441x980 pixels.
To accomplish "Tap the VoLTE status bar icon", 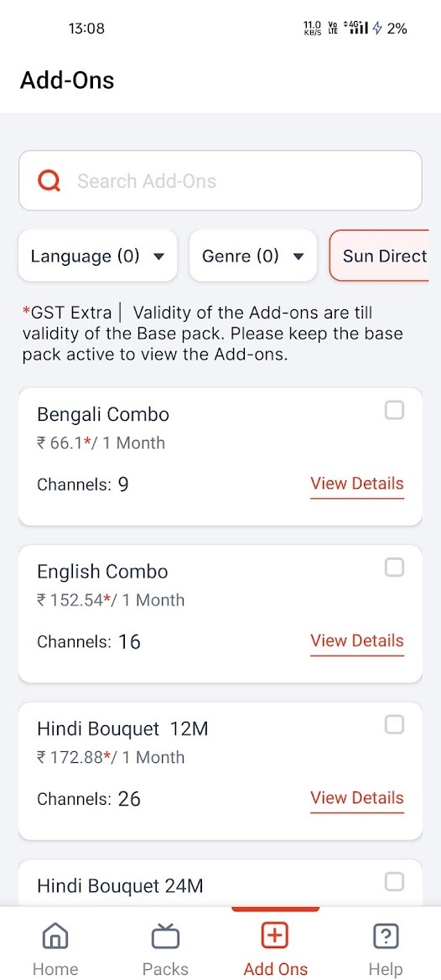I will point(333,29).
